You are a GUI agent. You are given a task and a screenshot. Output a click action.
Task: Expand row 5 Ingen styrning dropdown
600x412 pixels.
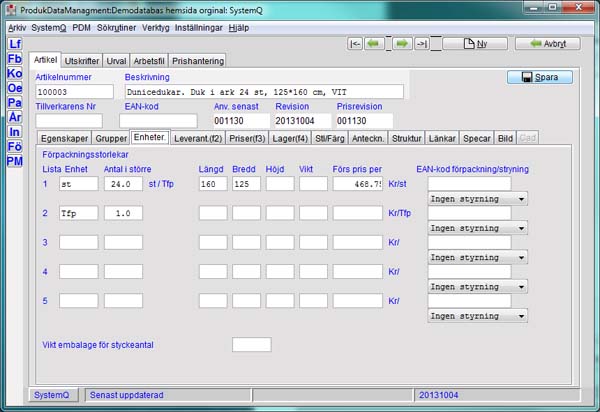[477, 316]
